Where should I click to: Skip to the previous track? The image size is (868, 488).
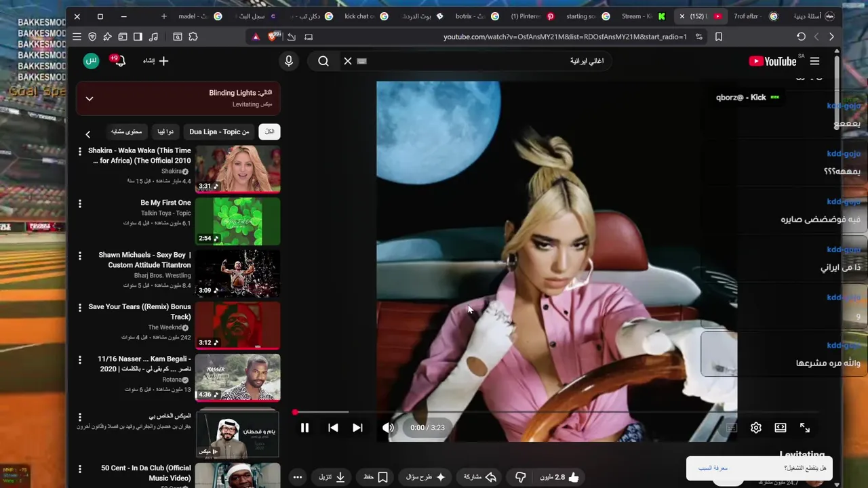(x=333, y=428)
